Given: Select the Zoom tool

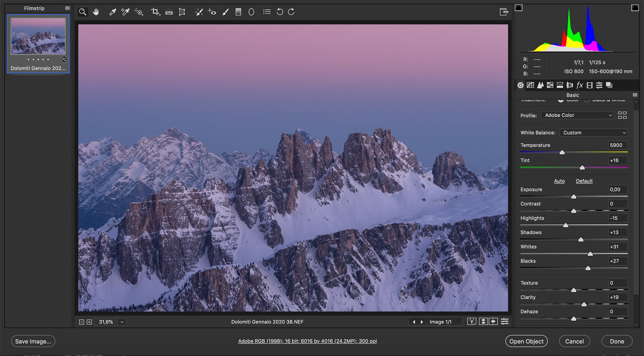Looking at the screenshot, I should (83, 12).
